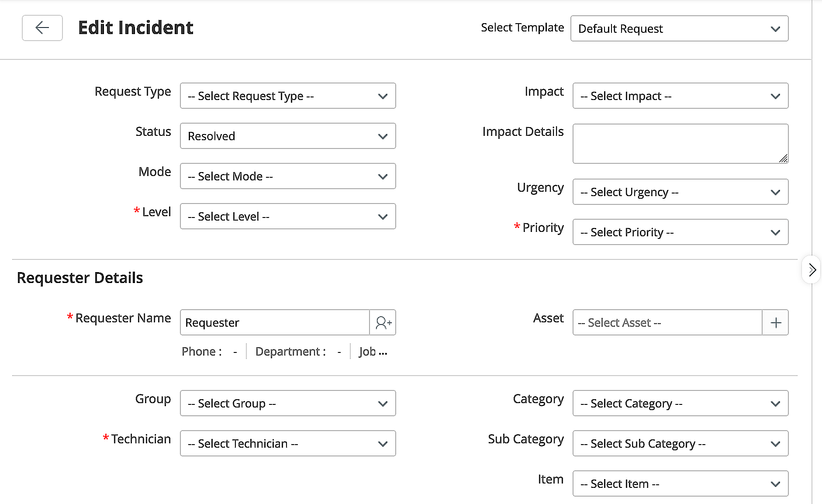Click the plus icon to add new Asset
The image size is (822, 504).
(x=775, y=322)
